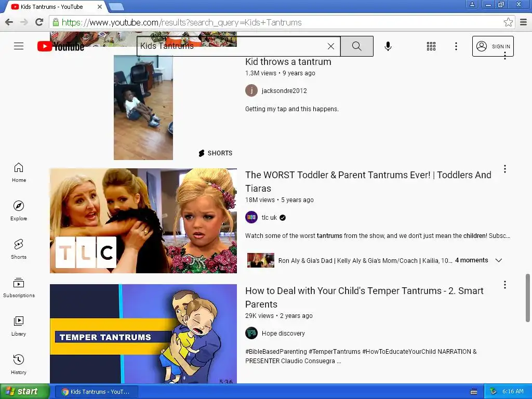
Task: Click the small moments preview thumbnail
Action: coord(261,260)
